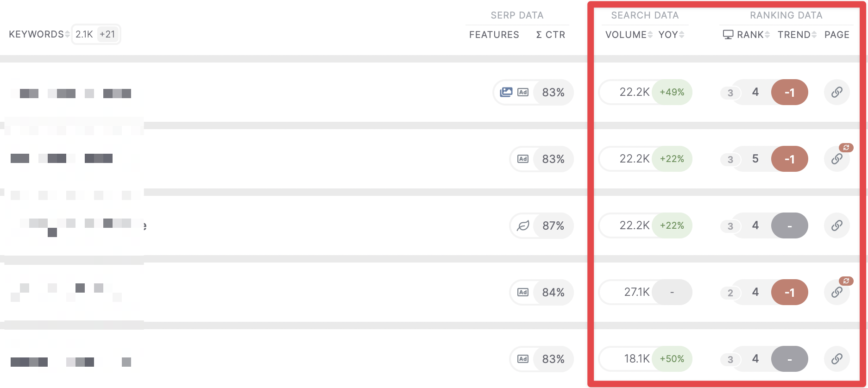The height and width of the screenshot is (388, 868).
Task: Open page link icon for first keyword row
Action: point(837,92)
